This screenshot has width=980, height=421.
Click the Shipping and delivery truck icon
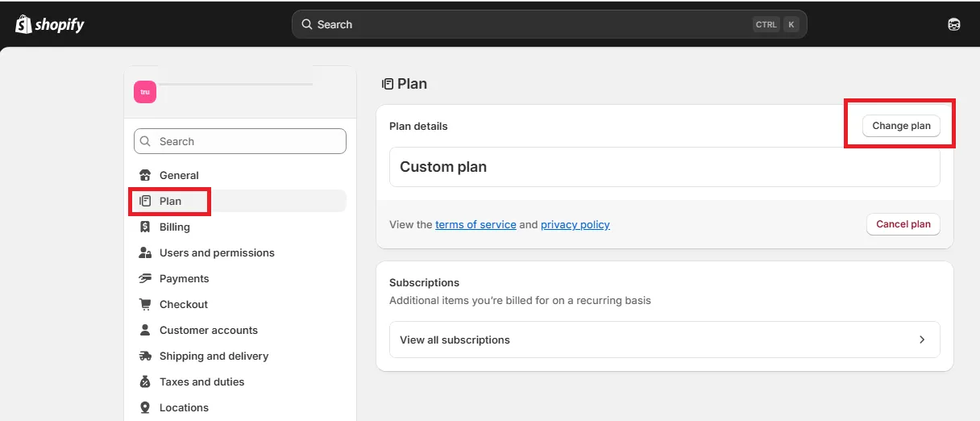(145, 356)
